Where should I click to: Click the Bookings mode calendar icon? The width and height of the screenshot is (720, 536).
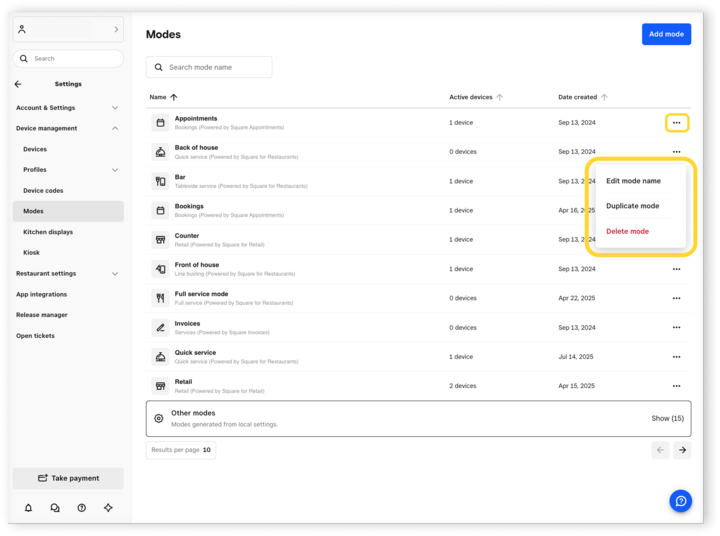point(160,210)
